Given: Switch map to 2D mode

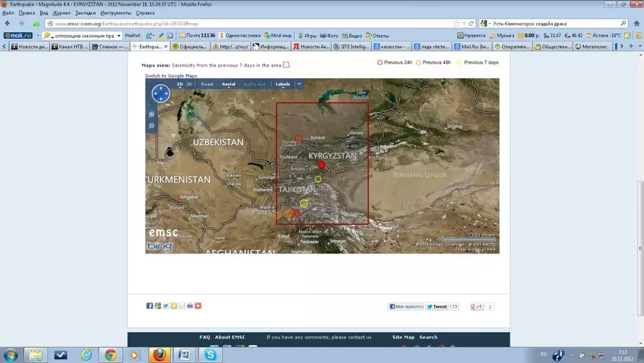Looking at the screenshot, I should click(180, 84).
